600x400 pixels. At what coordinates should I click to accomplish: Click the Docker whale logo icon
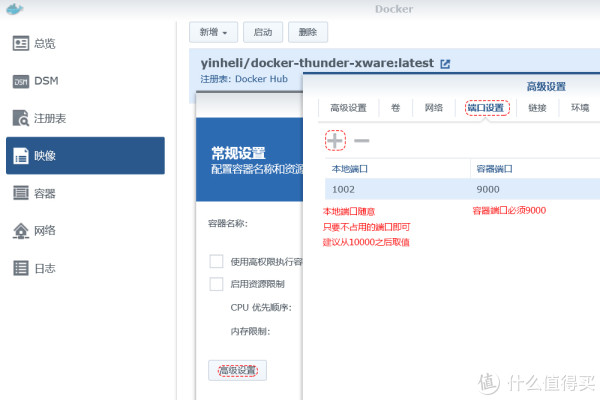click(15, 8)
